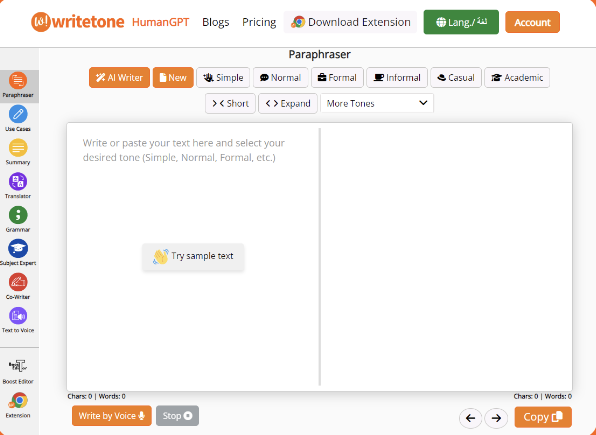Click the Try sample text button

[193, 256]
